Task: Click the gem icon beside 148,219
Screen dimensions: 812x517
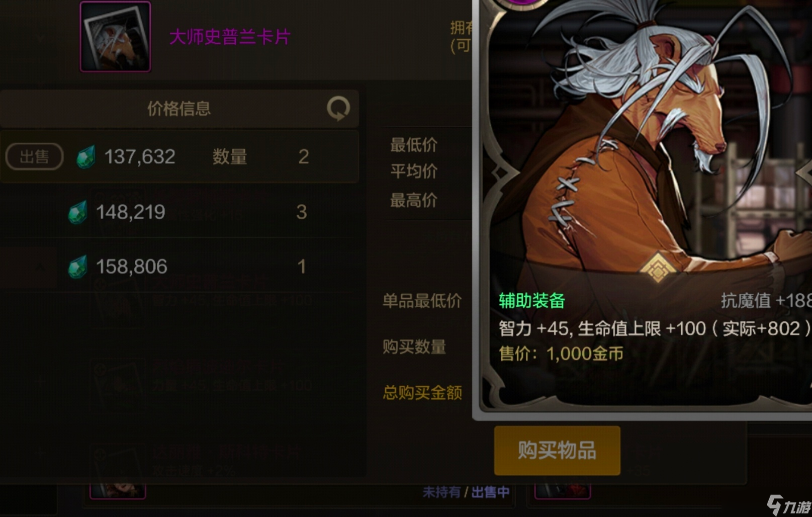Action: click(x=77, y=212)
